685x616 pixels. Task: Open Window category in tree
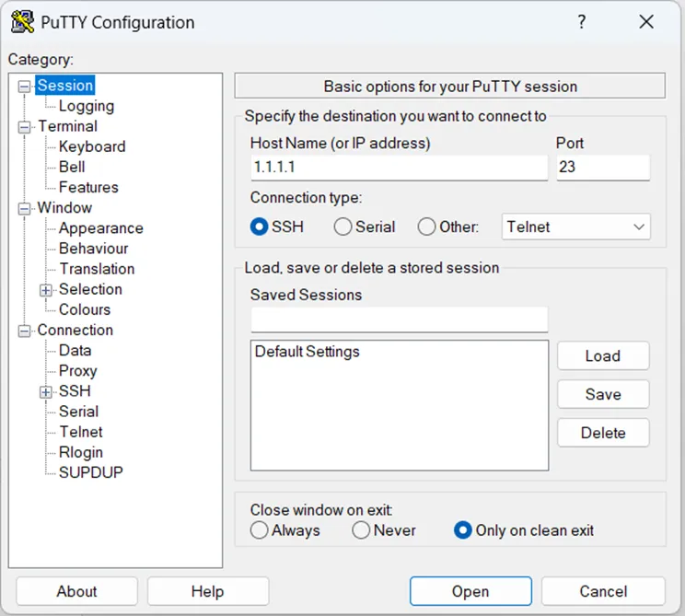click(x=64, y=207)
